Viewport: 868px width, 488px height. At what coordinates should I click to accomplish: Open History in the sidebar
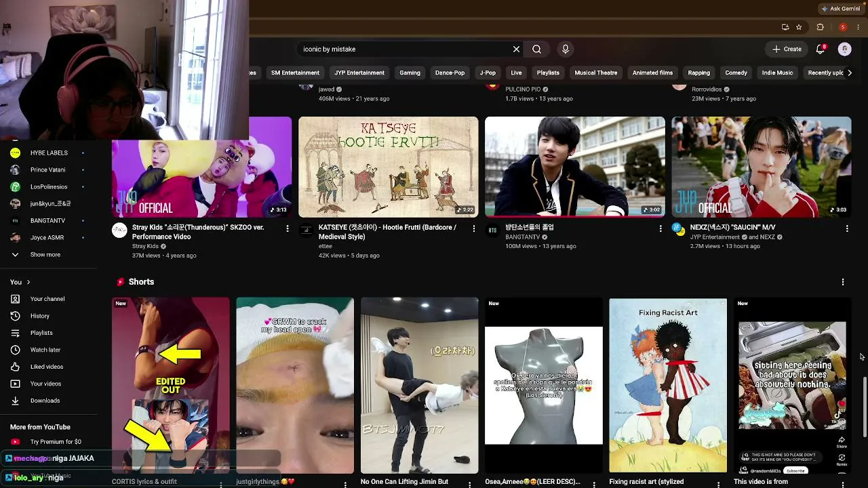[x=39, y=316]
